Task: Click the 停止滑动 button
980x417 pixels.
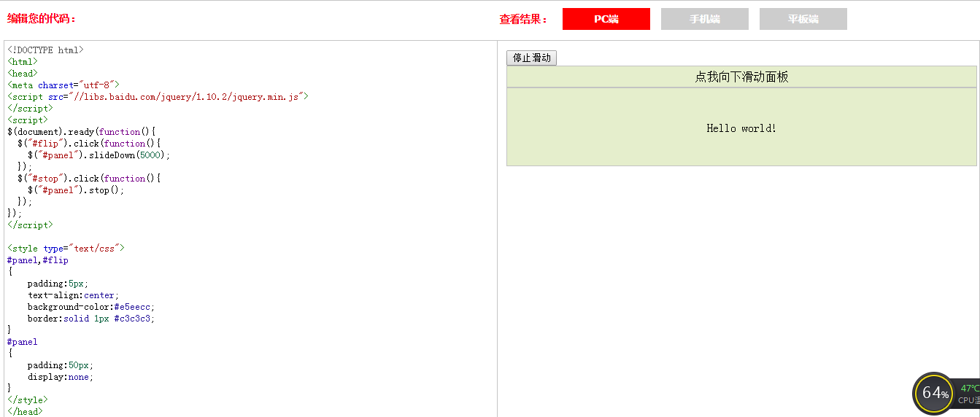Action: pyautogui.click(x=531, y=58)
